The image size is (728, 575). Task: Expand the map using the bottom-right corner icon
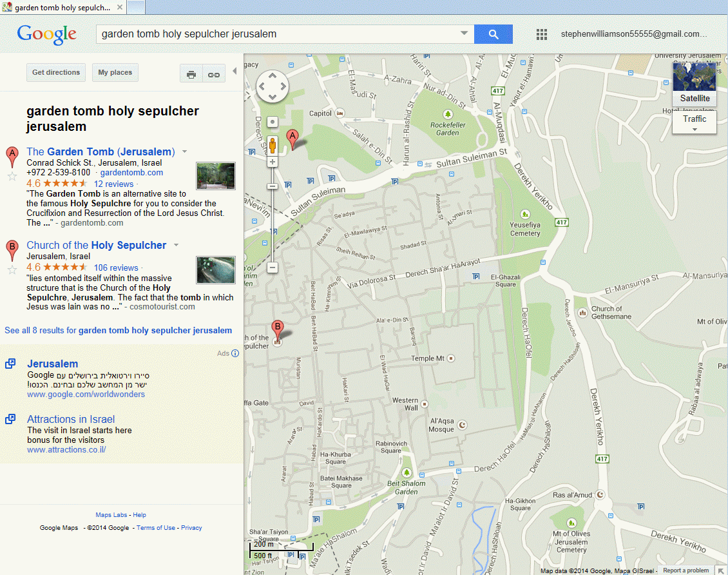click(721, 570)
